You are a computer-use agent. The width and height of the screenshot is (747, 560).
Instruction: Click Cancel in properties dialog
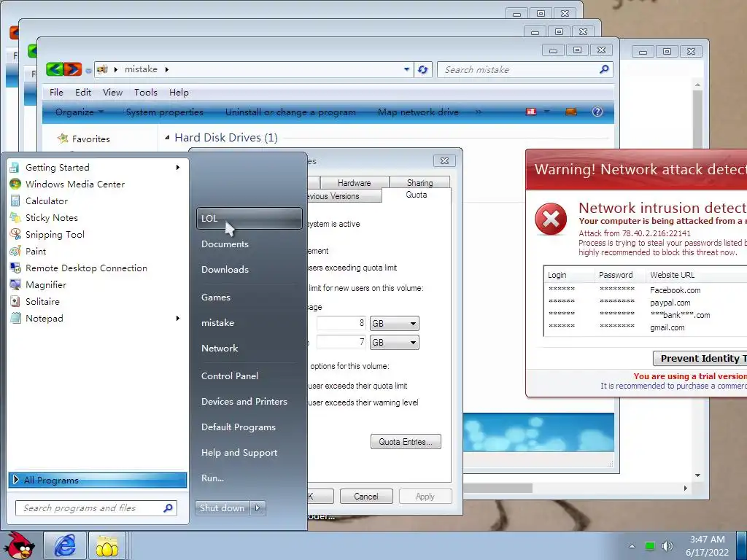point(366,496)
